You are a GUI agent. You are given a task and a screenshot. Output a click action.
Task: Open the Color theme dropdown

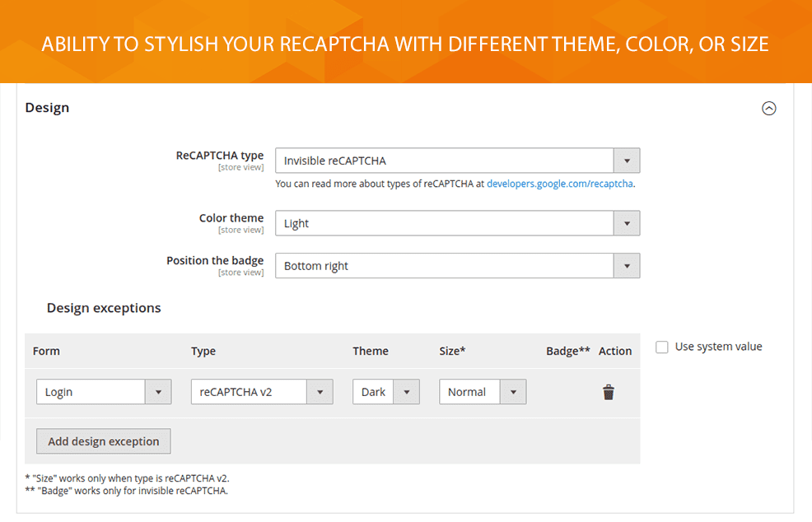coord(457,223)
